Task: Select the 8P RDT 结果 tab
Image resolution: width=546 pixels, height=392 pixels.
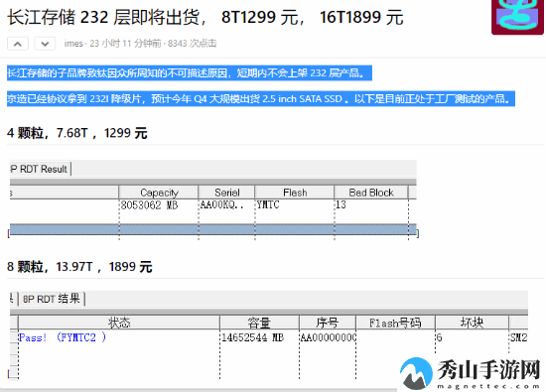Action: coord(52,299)
